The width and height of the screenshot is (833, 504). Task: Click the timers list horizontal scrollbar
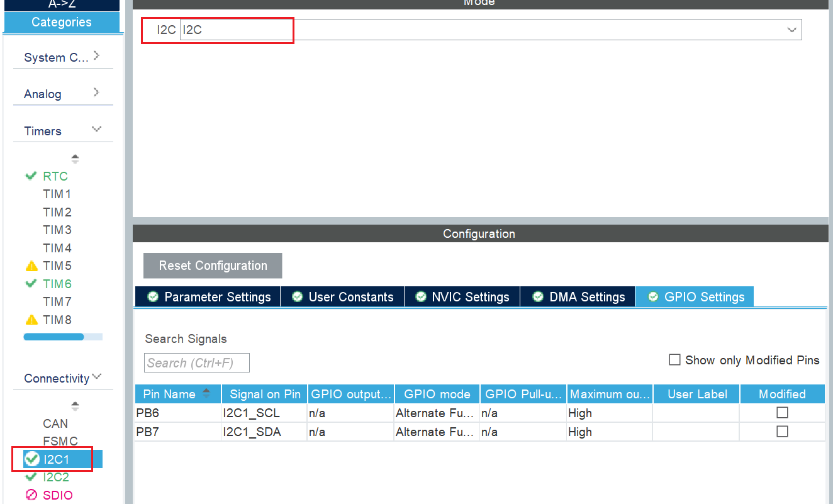53,337
